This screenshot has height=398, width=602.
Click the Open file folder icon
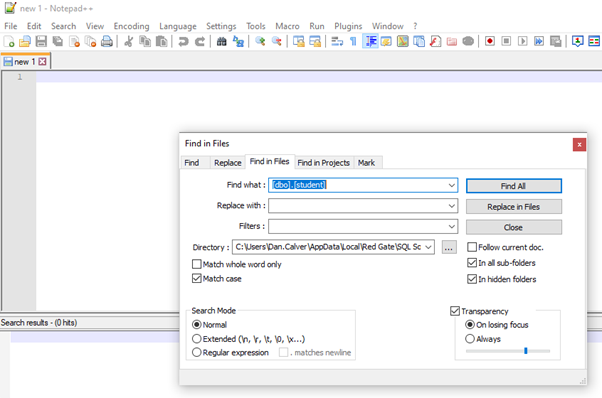click(25, 41)
